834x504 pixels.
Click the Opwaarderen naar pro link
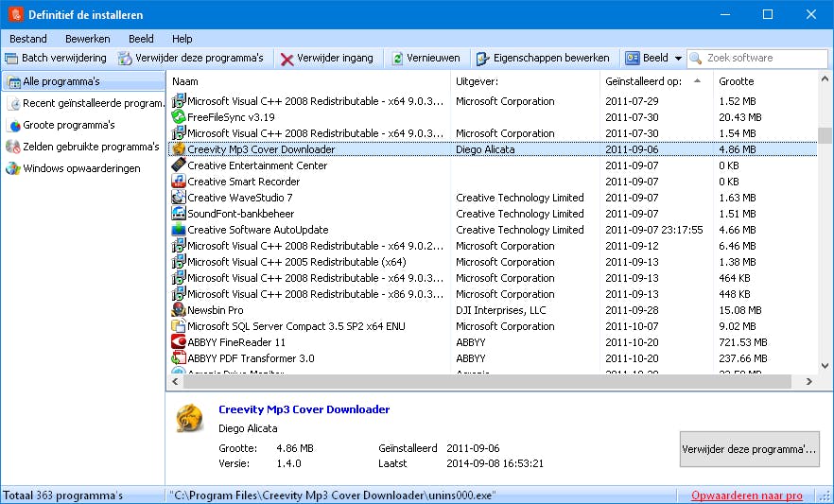(x=747, y=495)
